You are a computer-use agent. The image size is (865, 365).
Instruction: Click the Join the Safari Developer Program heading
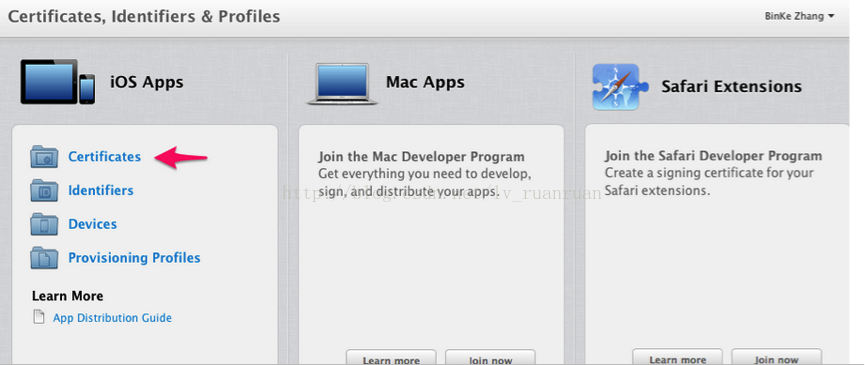click(x=713, y=156)
